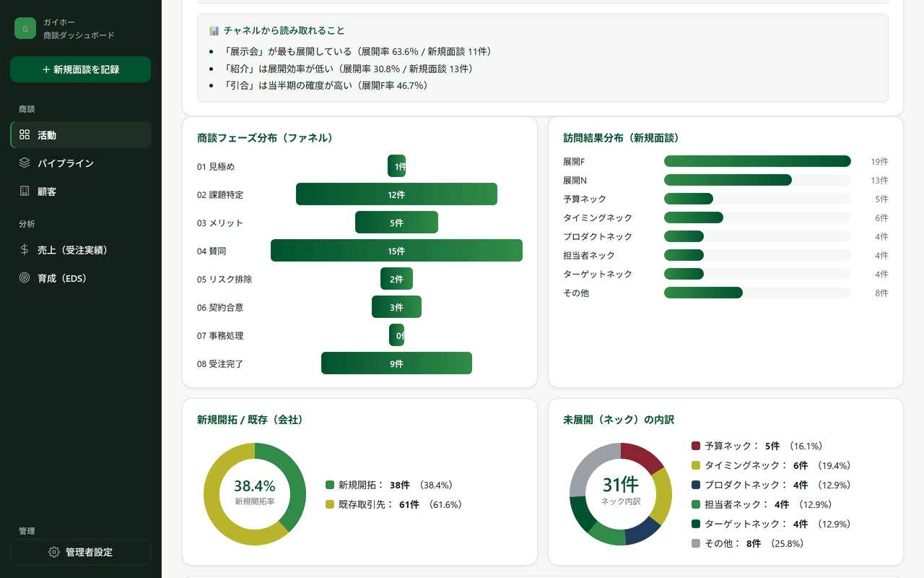This screenshot has height=578, width=924.
Task: Select the 06 契約合意 funnel bar showing 3件
Action: click(x=396, y=307)
